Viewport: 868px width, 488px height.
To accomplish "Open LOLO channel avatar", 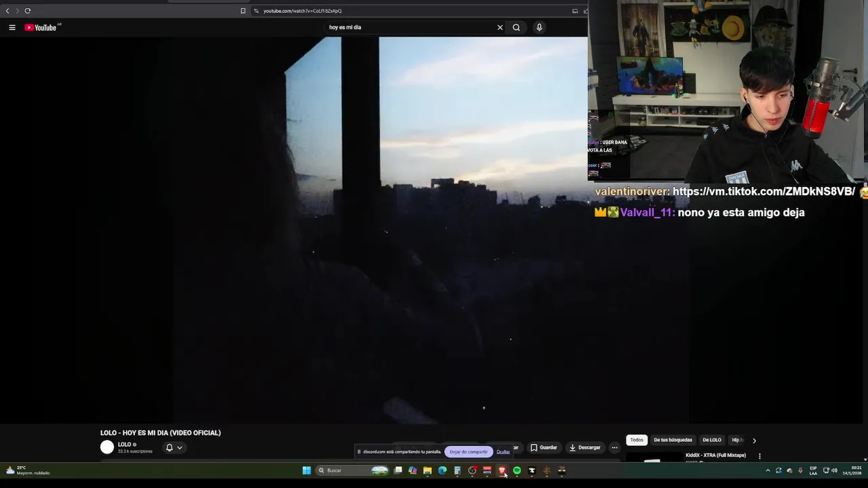I will pos(107,447).
